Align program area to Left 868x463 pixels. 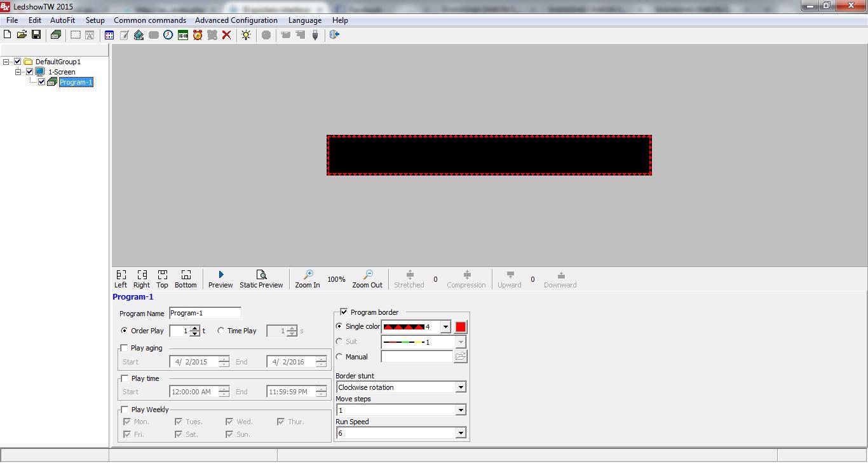(x=121, y=279)
